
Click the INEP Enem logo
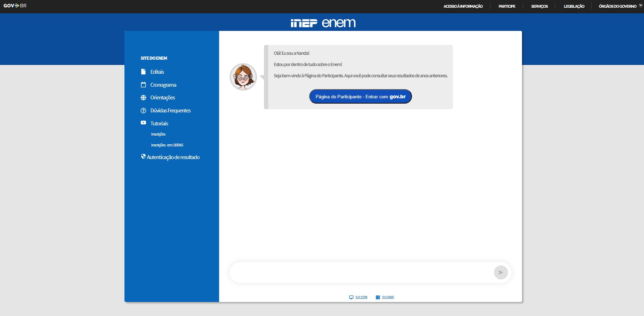coord(323,23)
